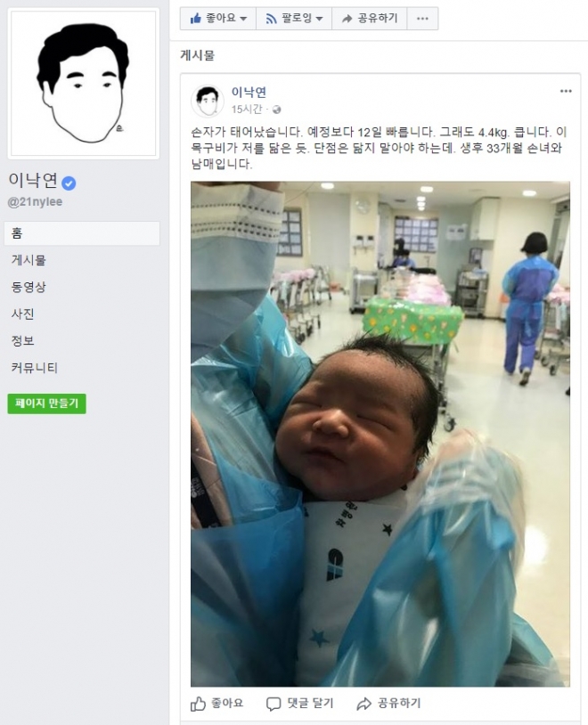
Task: Click the globe privacy icon next to 15시간
Action: pos(277,110)
